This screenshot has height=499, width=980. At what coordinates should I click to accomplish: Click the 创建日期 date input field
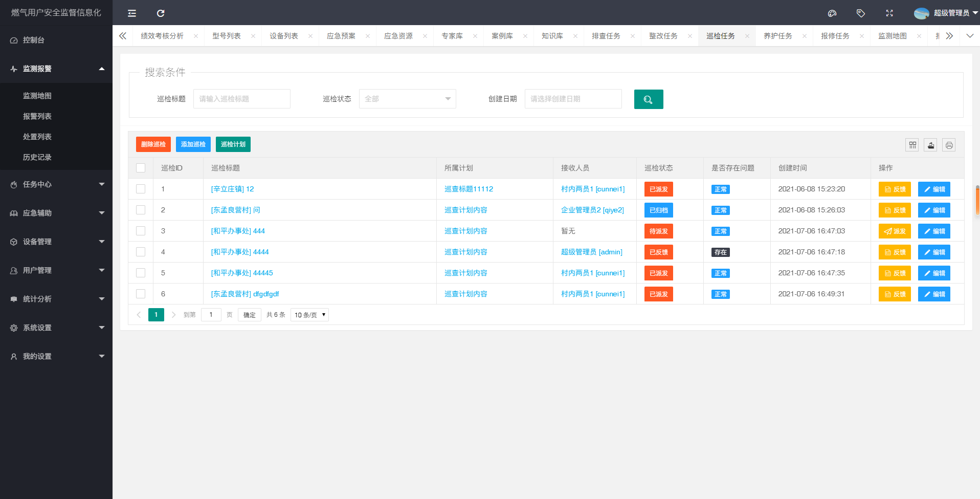coord(573,99)
